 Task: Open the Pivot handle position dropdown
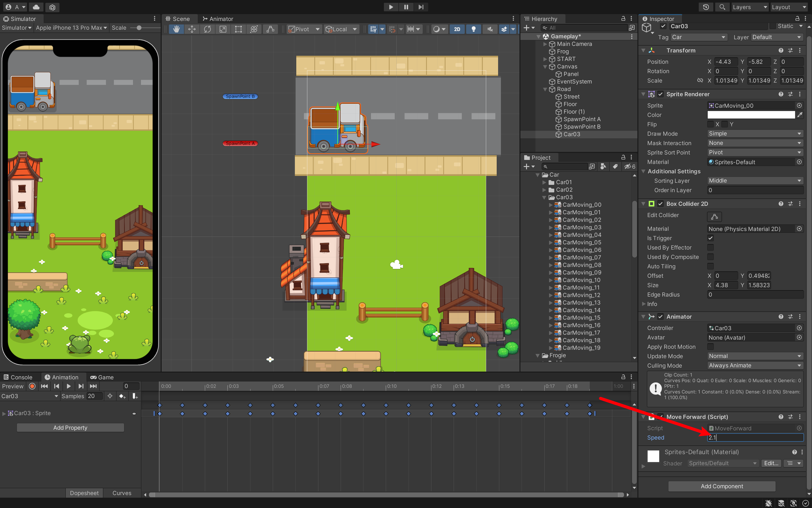click(304, 29)
